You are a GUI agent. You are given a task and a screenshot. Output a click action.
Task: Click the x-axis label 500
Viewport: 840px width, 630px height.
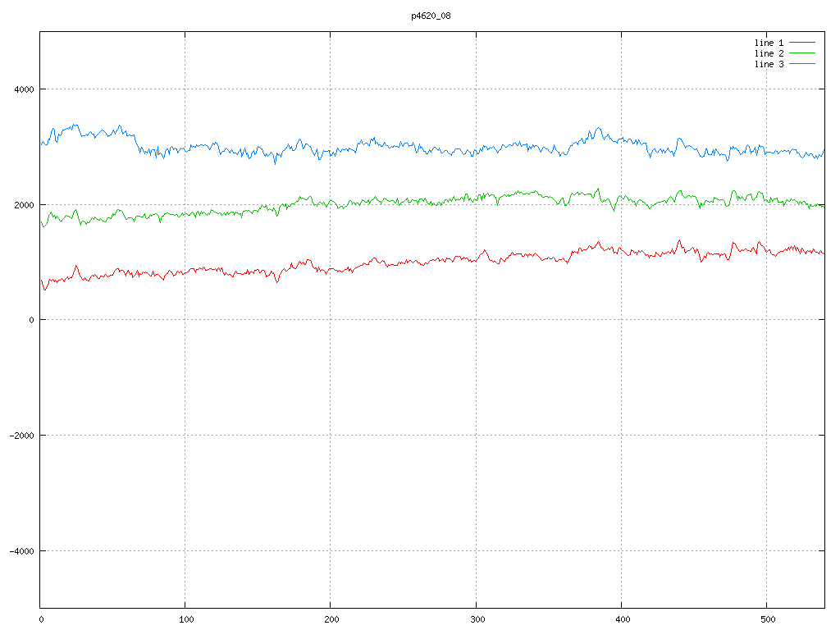tap(768, 620)
